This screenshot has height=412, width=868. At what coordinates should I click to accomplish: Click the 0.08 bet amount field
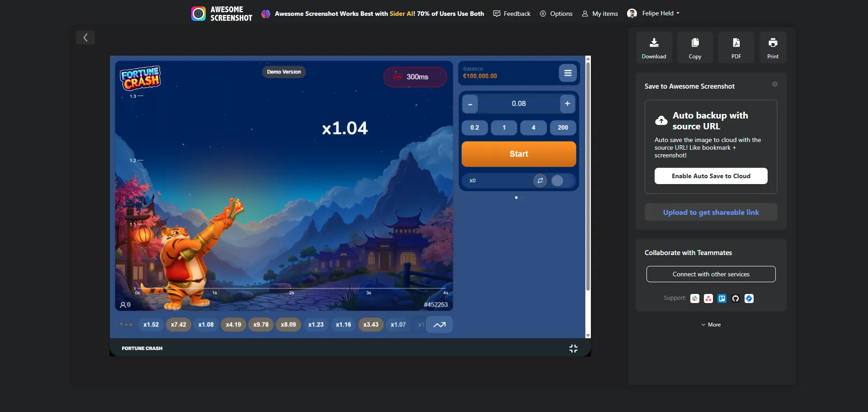click(519, 104)
